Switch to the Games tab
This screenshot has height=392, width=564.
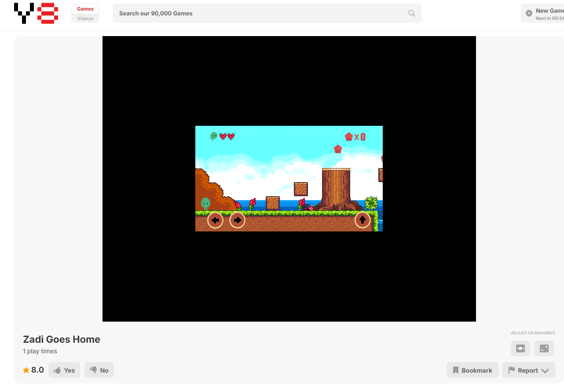pos(85,9)
